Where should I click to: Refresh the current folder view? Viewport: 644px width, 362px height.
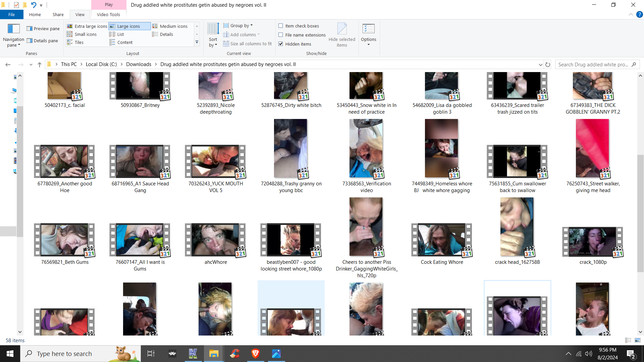click(548, 64)
